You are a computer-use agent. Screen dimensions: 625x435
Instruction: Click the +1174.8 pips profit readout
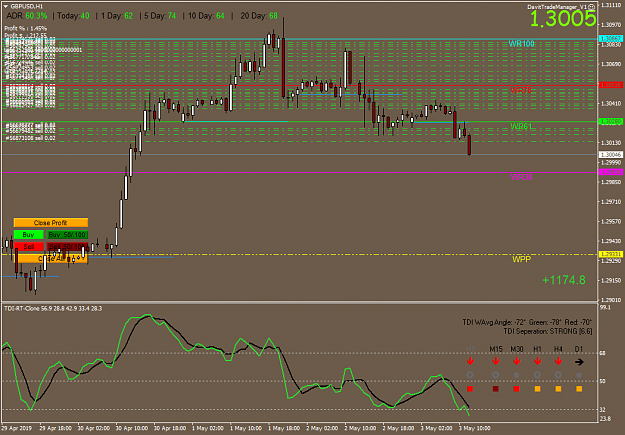[x=564, y=280]
